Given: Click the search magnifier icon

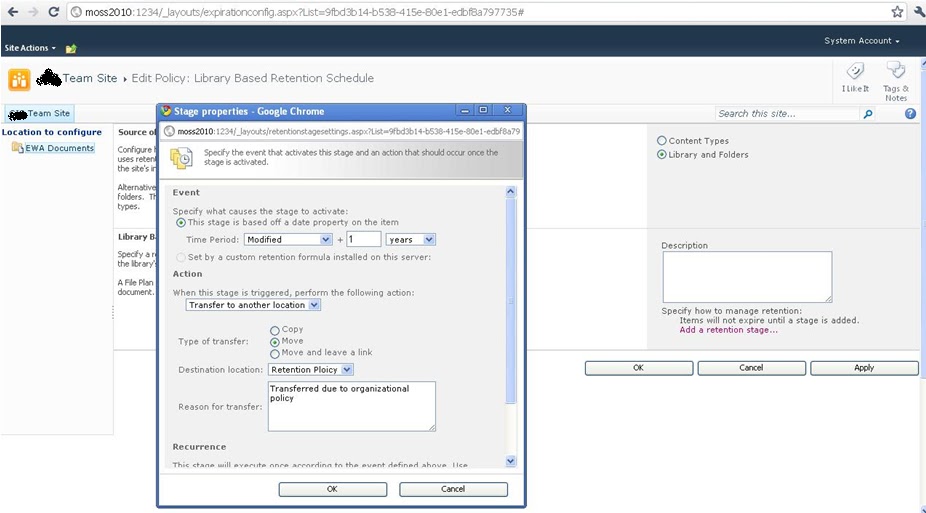Looking at the screenshot, I should (868, 114).
